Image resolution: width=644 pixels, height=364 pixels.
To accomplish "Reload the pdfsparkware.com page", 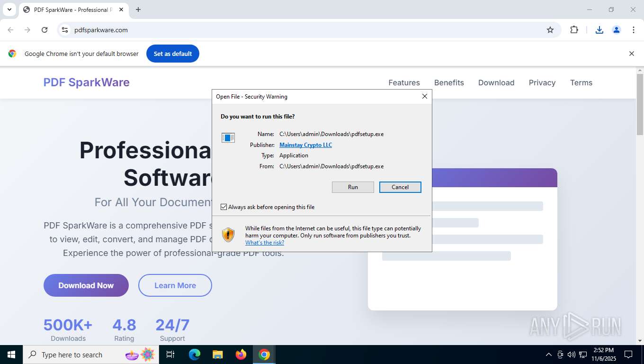I will pos(45,30).
